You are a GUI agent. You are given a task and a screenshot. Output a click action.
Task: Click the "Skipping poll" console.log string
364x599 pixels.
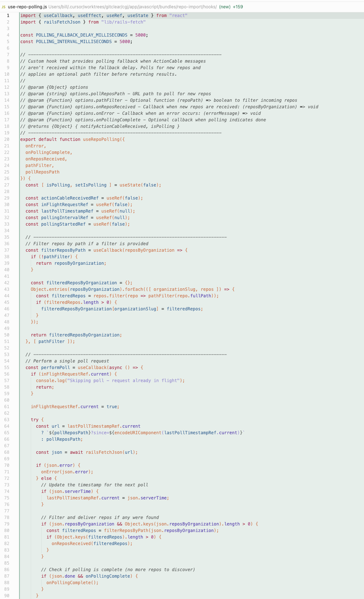pos(123,381)
